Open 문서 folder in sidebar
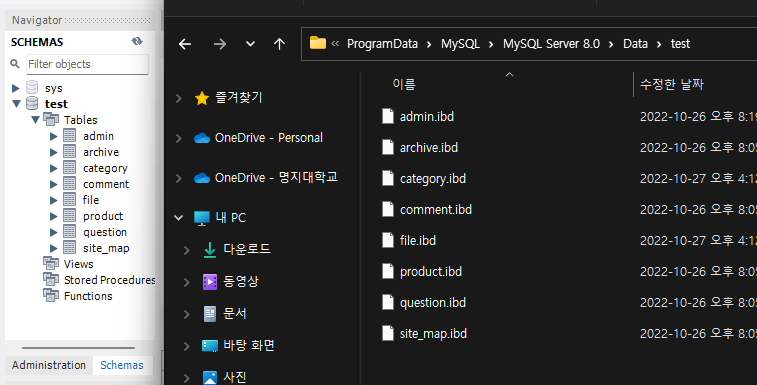 (235, 314)
